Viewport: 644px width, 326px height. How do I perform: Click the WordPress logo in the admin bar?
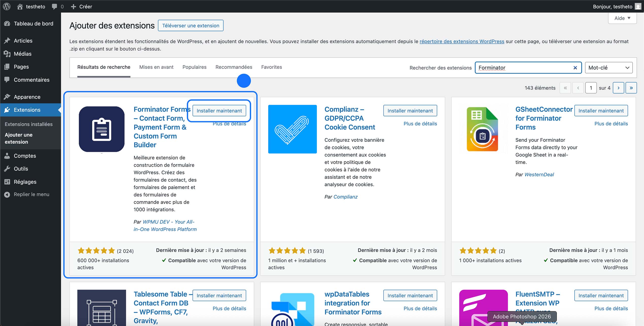6,6
